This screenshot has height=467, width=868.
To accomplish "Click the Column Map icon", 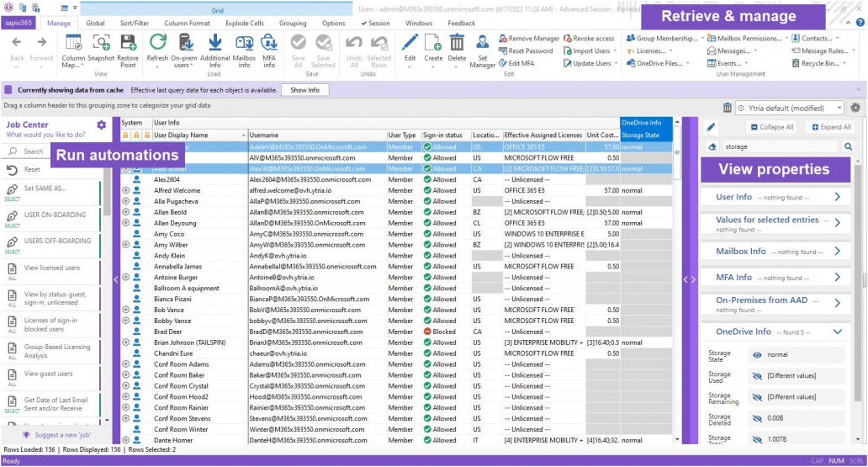I will point(73,43).
